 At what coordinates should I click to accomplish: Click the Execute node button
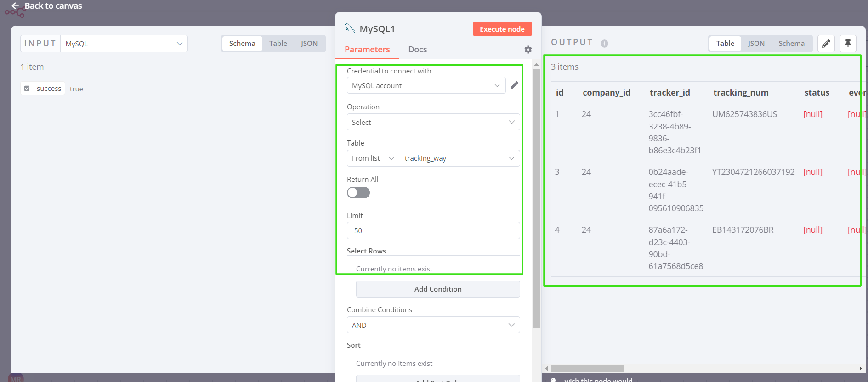point(502,29)
